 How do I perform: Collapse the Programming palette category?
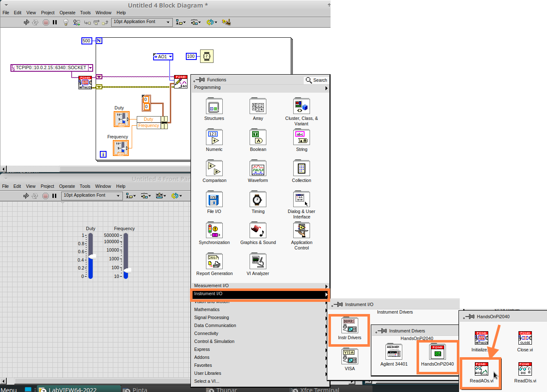[x=260, y=88]
